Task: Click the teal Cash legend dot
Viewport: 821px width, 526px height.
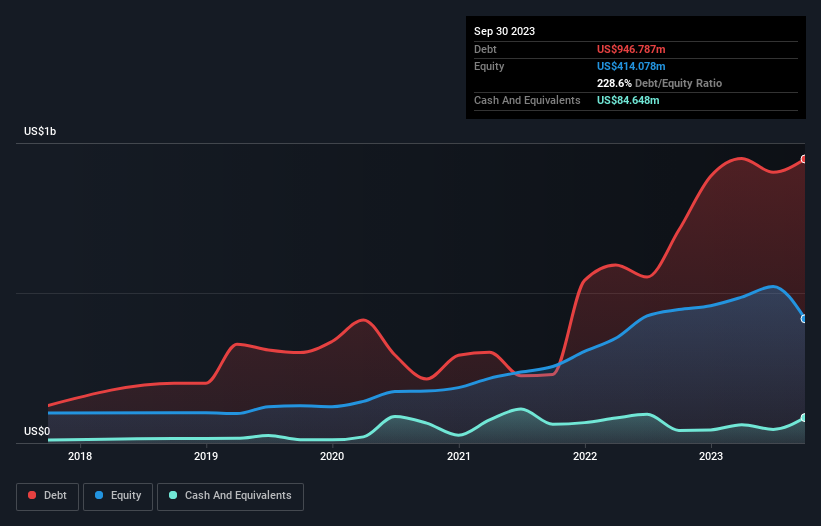Action: pos(173,495)
